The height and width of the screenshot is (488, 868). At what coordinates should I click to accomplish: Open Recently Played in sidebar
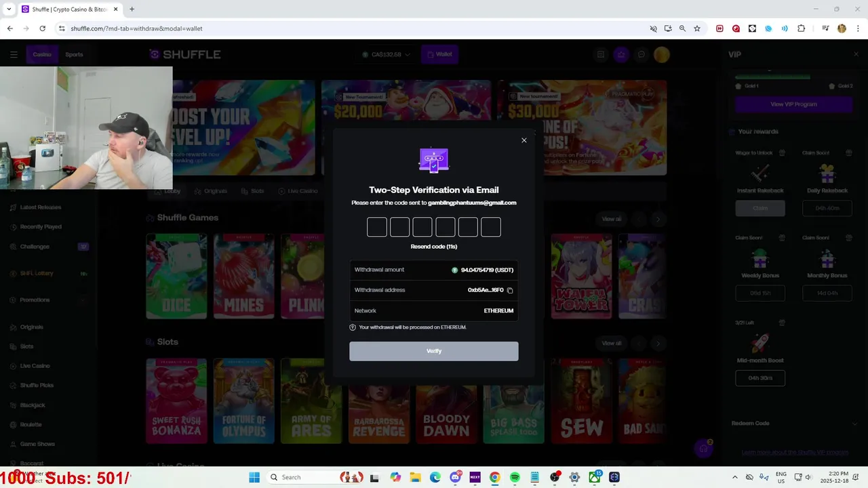tap(41, 227)
